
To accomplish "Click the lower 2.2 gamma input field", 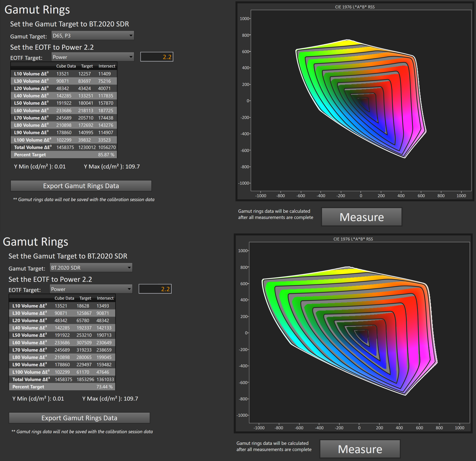I will point(155,289).
